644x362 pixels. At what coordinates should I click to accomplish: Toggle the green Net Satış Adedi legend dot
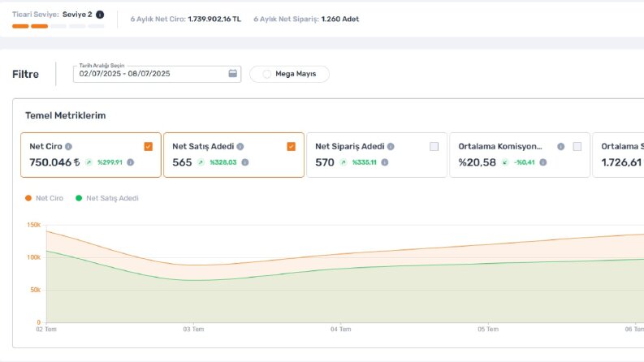(x=79, y=198)
